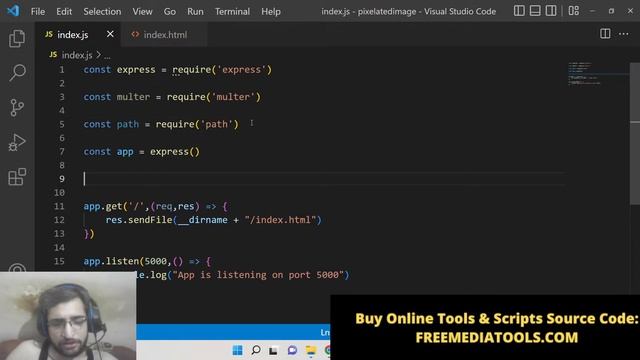Open the Source Control view
This screenshot has width=640, height=360.
17,108
